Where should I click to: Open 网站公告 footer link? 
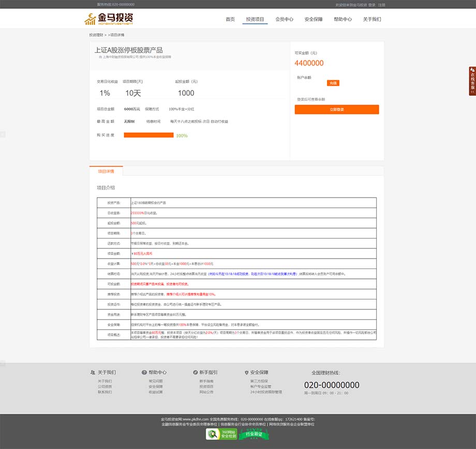pyautogui.click(x=206, y=392)
